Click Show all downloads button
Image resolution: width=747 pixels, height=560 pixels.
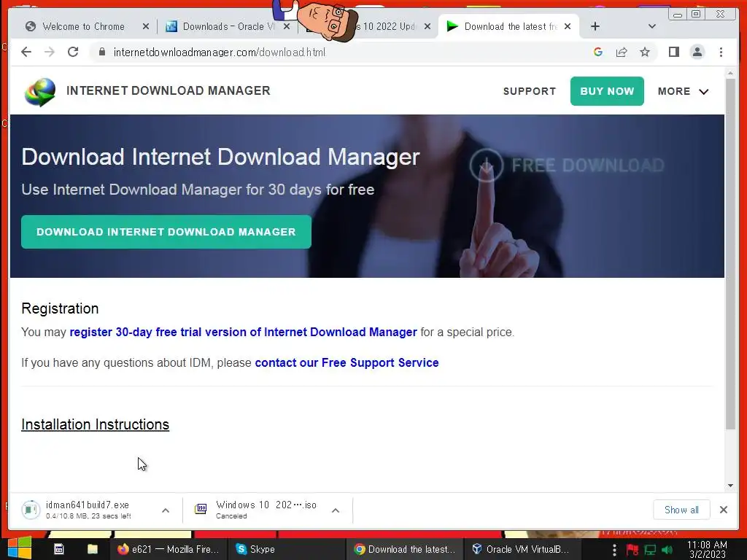(681, 510)
